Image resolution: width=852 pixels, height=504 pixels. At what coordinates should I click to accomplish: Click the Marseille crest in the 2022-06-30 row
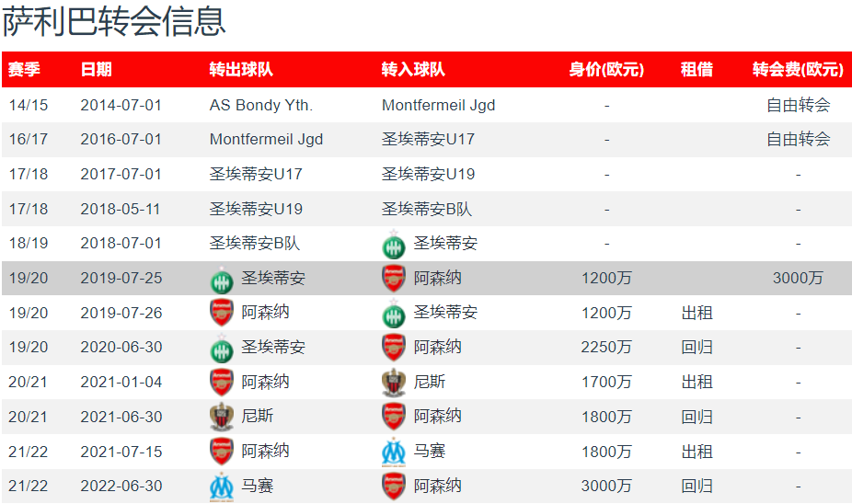click(222, 486)
